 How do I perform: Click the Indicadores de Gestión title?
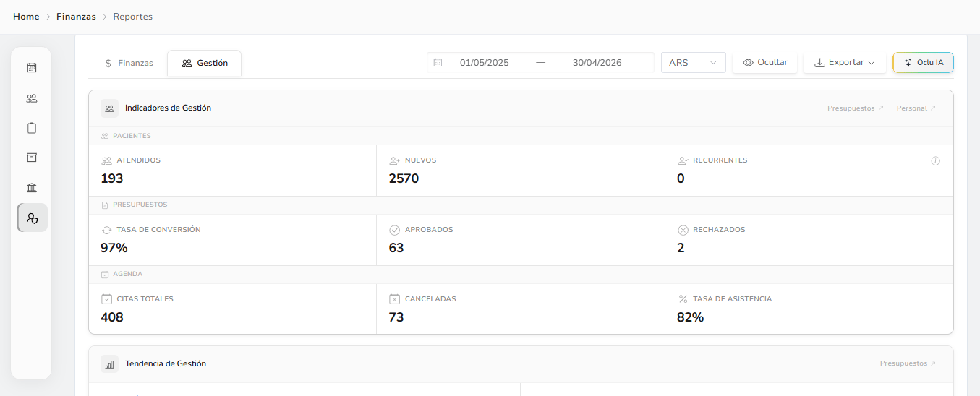(168, 108)
